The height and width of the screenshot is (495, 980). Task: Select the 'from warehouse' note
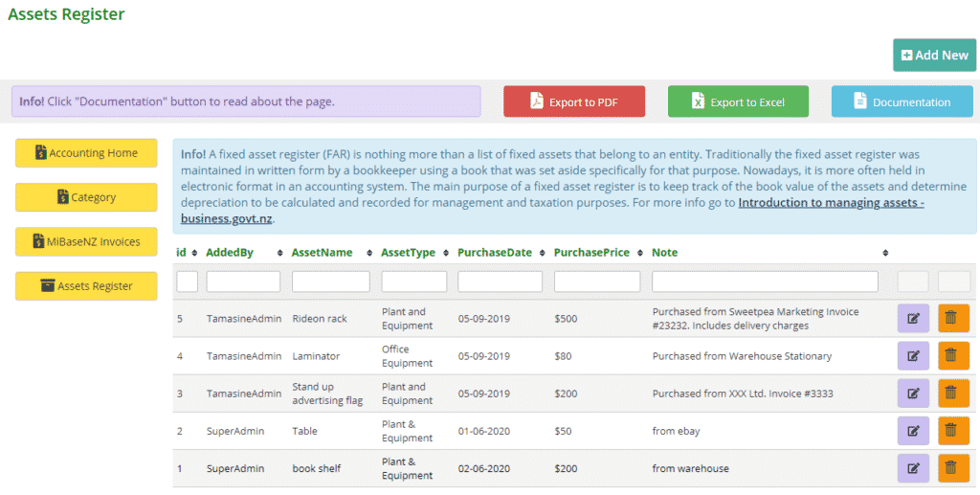(691, 469)
